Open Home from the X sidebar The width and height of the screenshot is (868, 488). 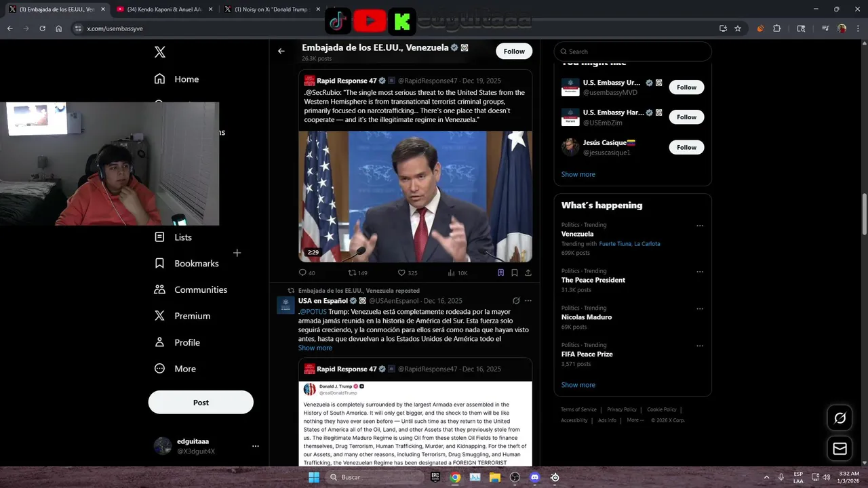point(176,79)
